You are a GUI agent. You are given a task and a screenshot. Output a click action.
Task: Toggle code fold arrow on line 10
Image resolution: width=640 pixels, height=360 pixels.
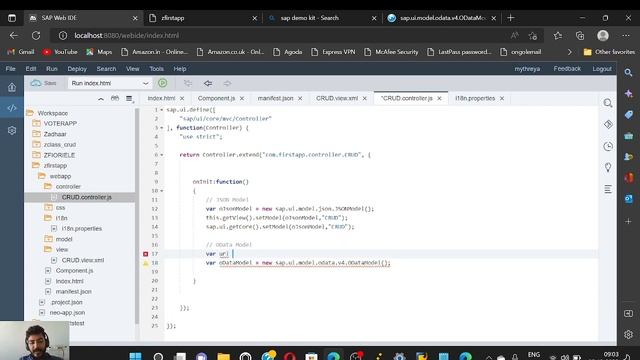click(162, 191)
